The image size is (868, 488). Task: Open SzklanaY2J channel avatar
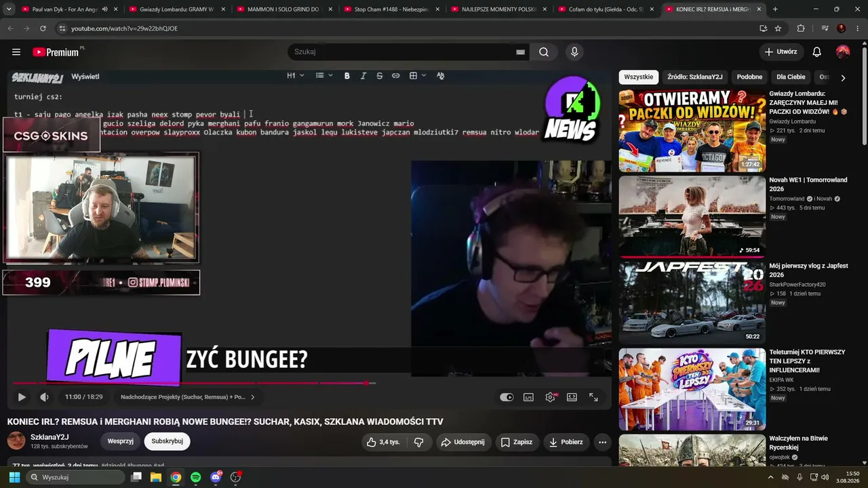pyautogui.click(x=16, y=441)
